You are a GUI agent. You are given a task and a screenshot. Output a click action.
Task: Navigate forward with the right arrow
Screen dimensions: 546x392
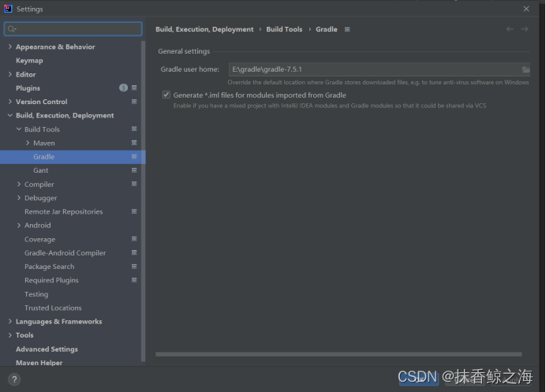click(525, 29)
